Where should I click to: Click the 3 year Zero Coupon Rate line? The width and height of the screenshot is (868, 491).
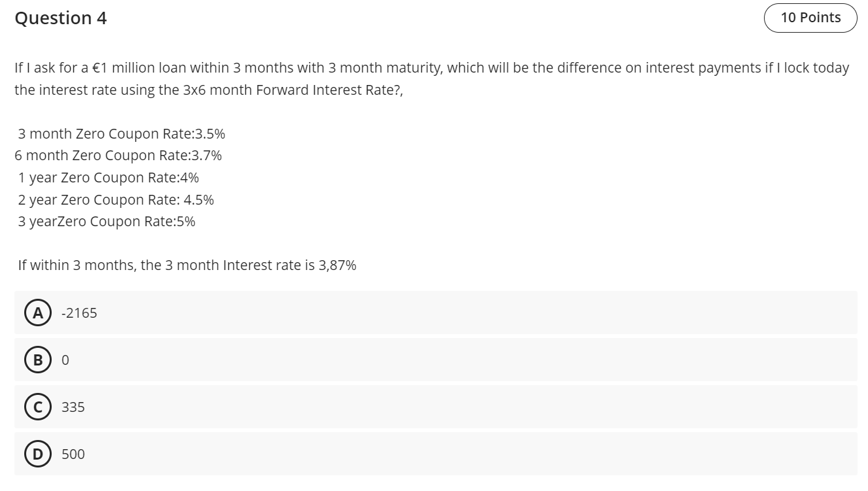tap(107, 221)
